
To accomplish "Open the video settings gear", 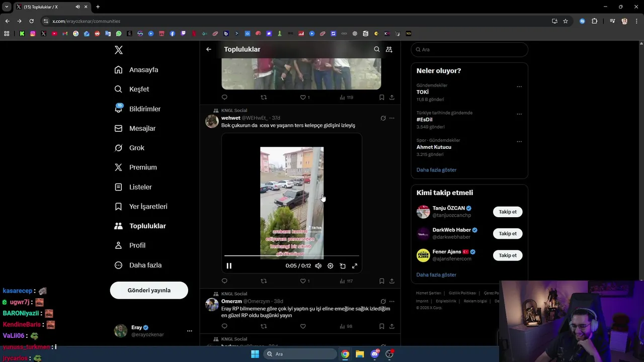I will 330,266.
